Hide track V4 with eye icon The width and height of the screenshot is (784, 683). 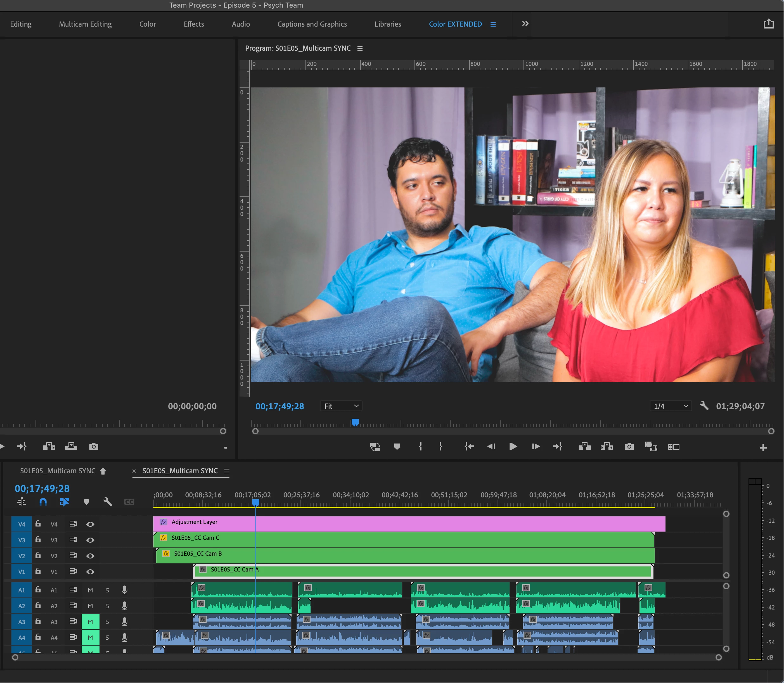point(90,524)
